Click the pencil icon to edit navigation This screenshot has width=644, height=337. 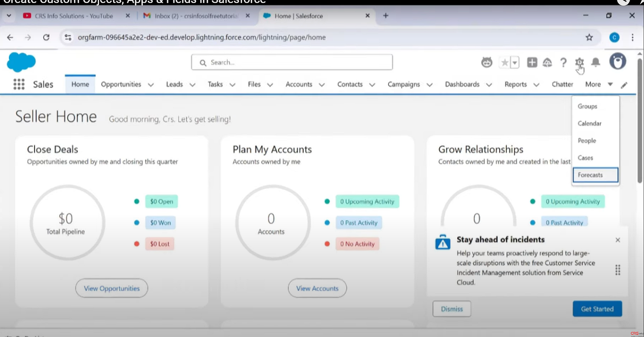624,85
